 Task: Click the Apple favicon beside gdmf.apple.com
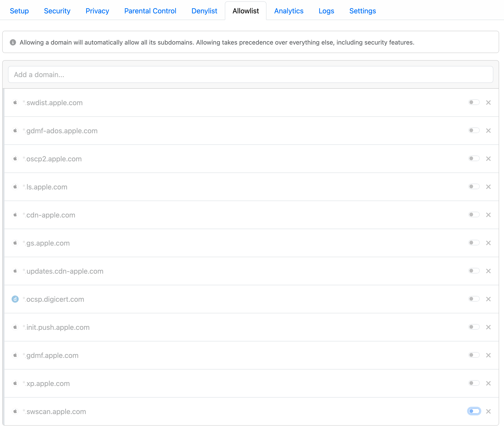(15, 355)
